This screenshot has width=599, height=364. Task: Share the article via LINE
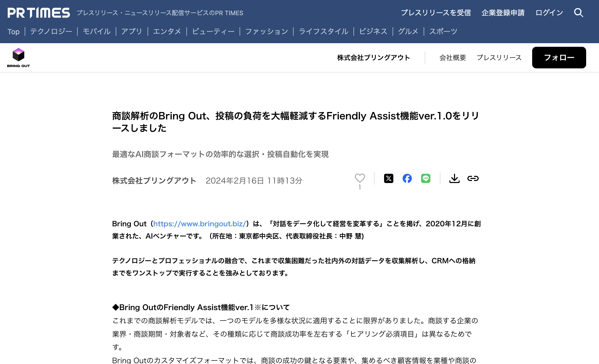point(425,178)
